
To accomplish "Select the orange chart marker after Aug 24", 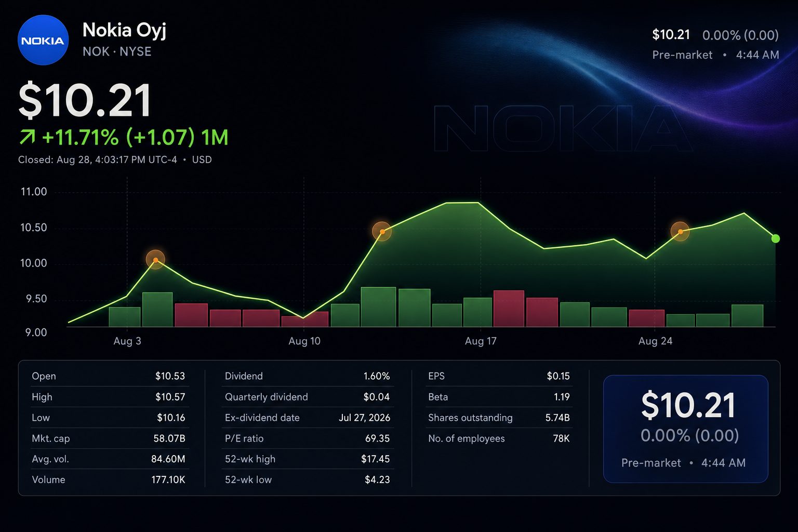I will [680, 231].
